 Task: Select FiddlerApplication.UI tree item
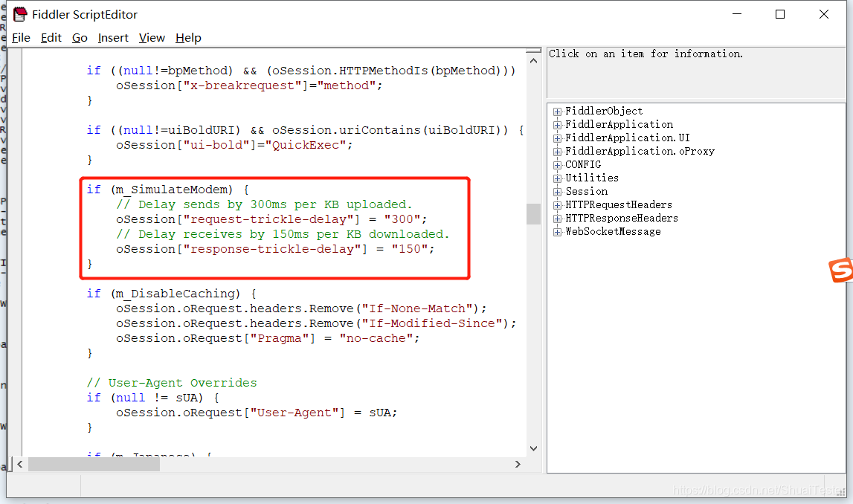click(627, 138)
